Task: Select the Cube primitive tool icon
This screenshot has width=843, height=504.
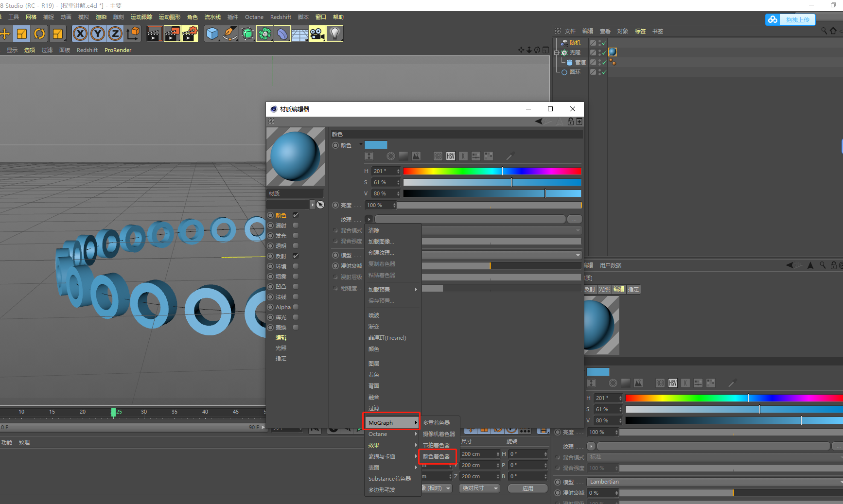Action: [212, 34]
